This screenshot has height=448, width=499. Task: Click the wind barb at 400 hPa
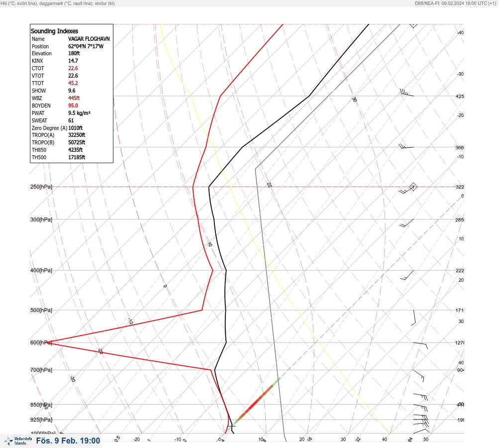[x=406, y=275]
